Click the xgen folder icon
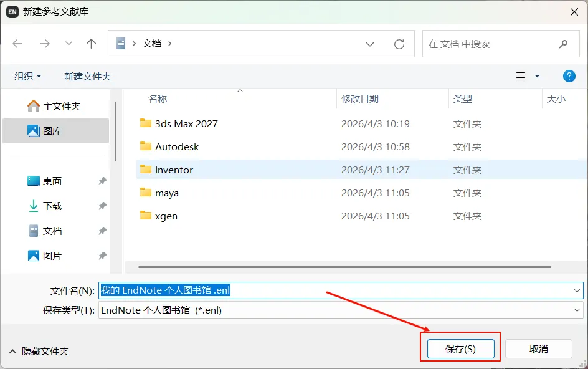Viewport: 588px width, 369px height. click(x=146, y=216)
